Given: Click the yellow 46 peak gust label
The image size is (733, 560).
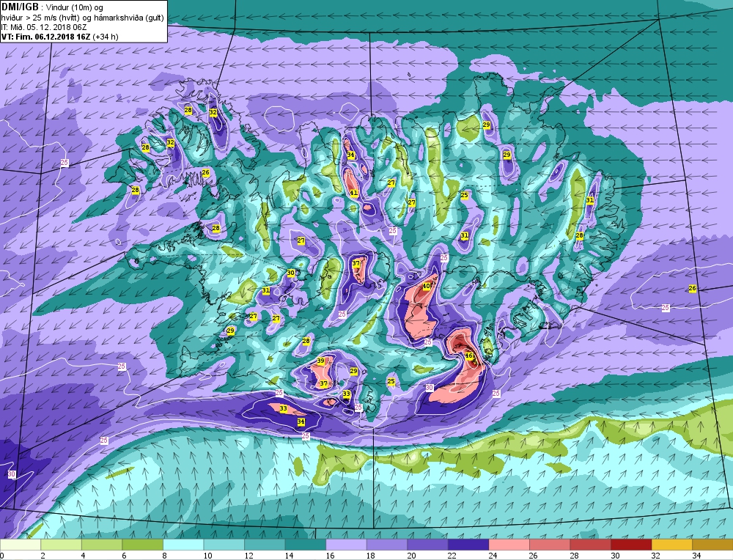Looking at the screenshot, I should pos(469,356).
